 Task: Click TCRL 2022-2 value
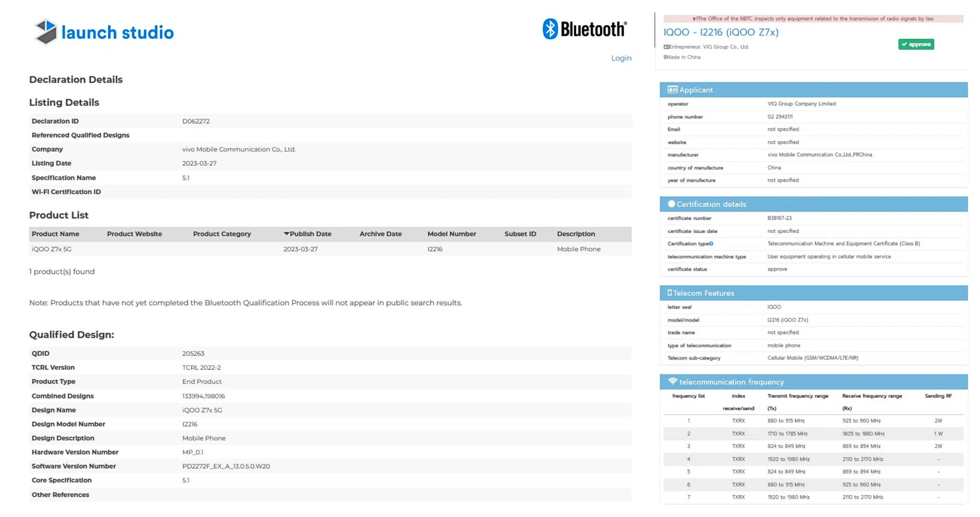click(x=201, y=367)
